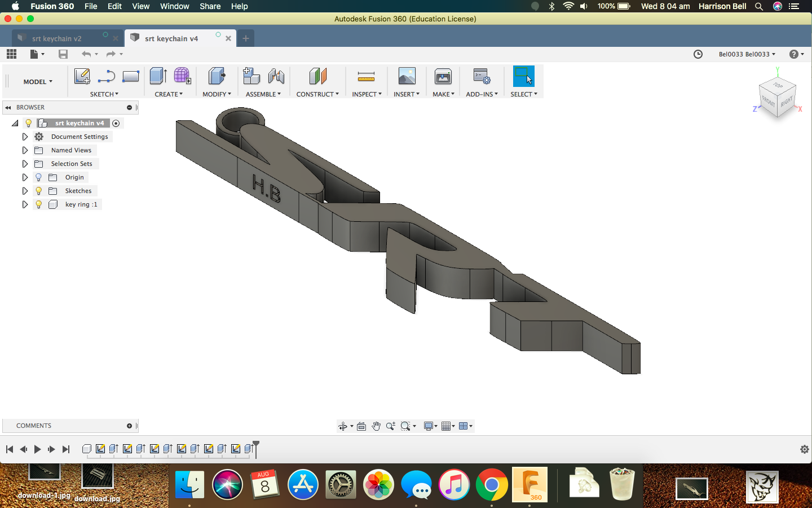Image resolution: width=812 pixels, height=508 pixels.
Task: Expand the Named Views node
Action: tap(25, 150)
